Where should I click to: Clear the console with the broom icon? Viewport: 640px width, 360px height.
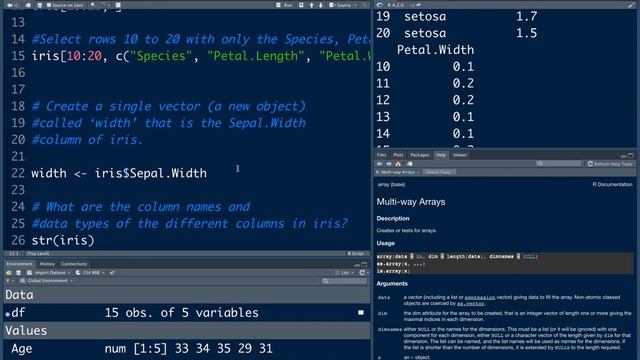tap(631, 5)
